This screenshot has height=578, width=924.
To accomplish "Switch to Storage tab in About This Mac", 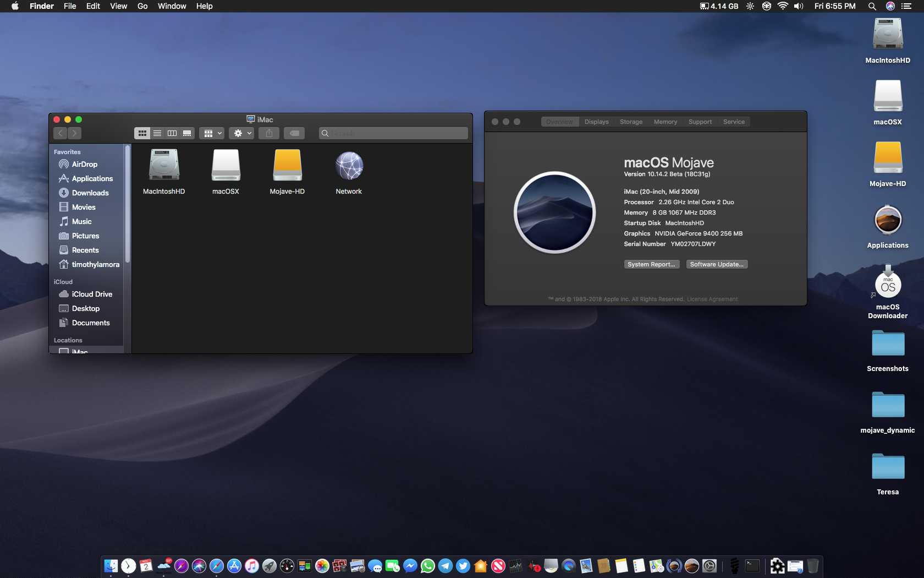I will coord(631,122).
